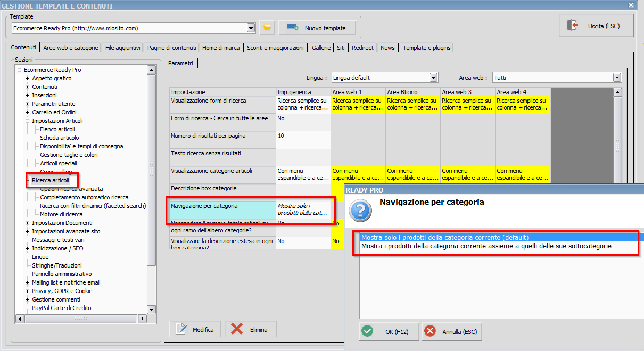Select PayPal Carte di Credito item
This screenshot has width=644, height=351.
tap(62, 308)
